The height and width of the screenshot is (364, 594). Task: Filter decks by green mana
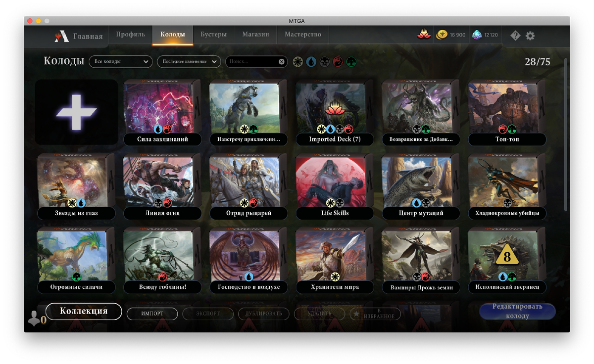coord(351,62)
